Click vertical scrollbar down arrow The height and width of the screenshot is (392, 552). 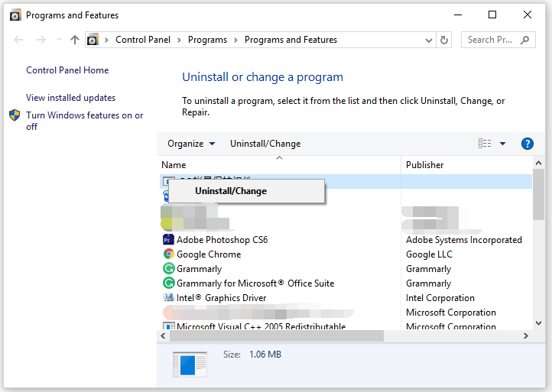(538, 323)
